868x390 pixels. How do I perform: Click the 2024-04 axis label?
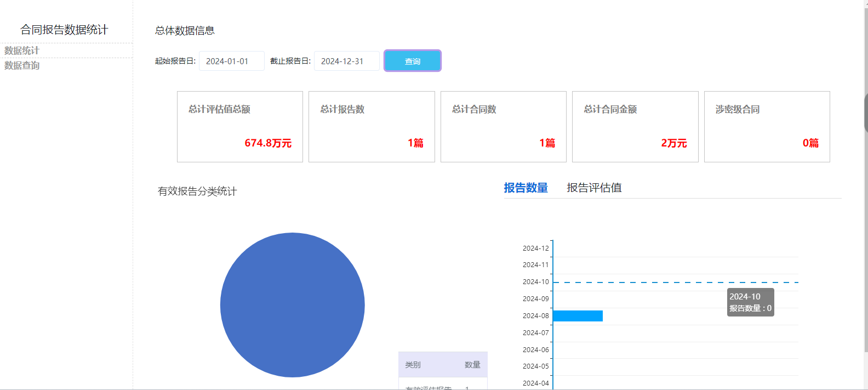(535, 383)
